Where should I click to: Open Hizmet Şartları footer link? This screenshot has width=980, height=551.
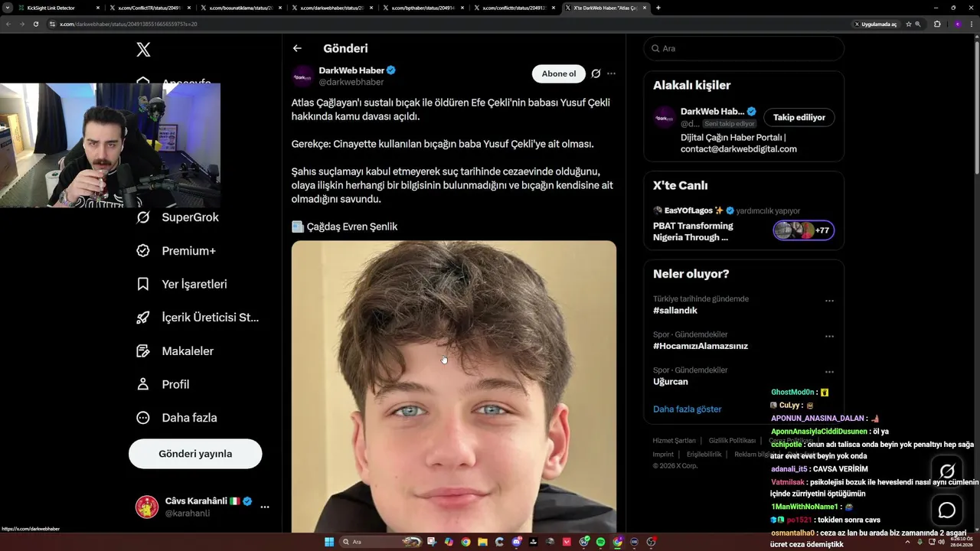[675, 441]
